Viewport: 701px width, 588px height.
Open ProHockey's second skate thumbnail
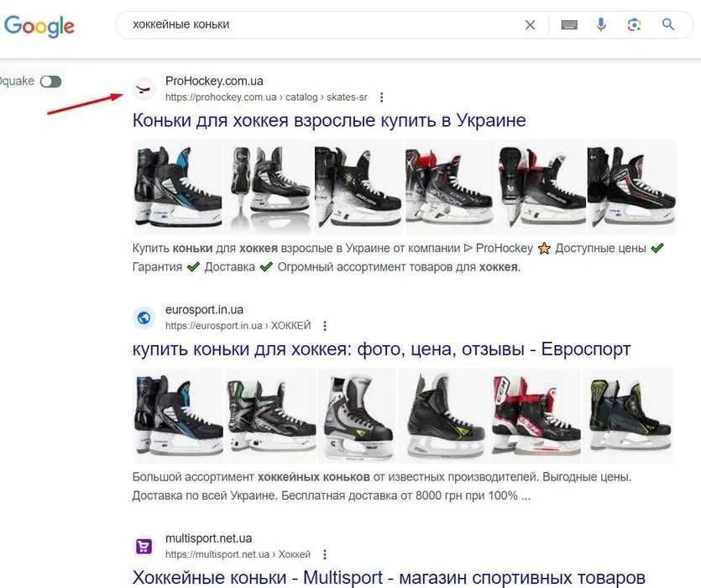coord(269,186)
